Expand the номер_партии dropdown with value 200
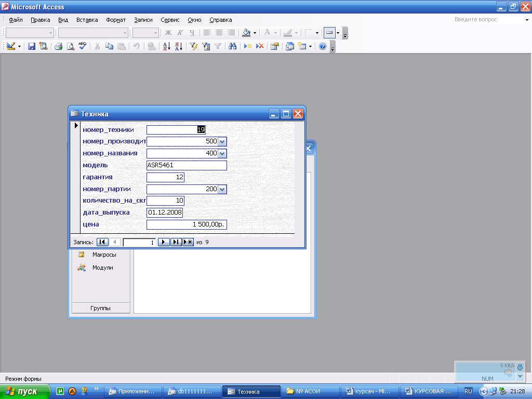 (222, 189)
